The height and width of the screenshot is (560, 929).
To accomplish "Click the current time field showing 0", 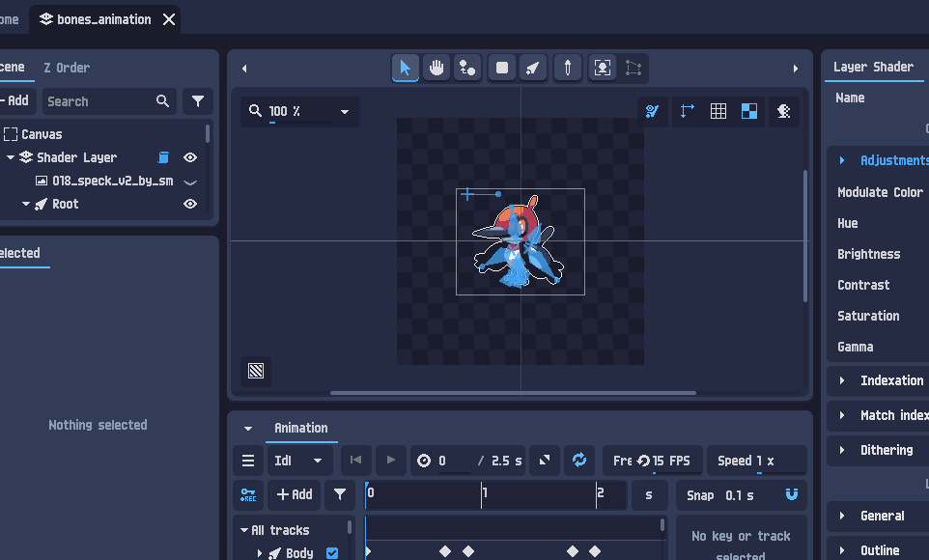I will pos(453,461).
